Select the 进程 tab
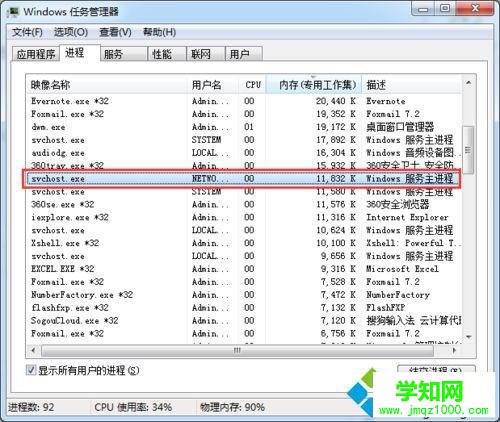This screenshot has height=422, width=500. 79,53
